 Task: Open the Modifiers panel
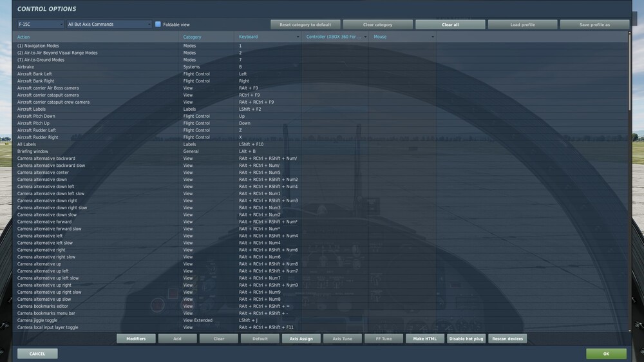point(136,339)
